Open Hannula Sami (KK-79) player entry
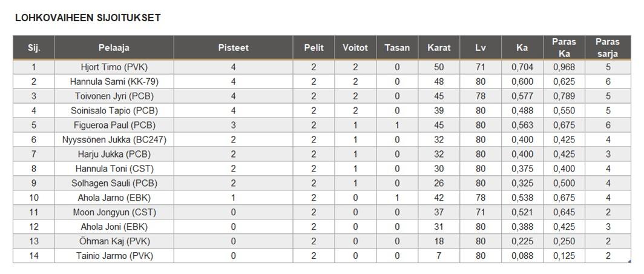The width and height of the screenshot is (644, 274). point(114,82)
